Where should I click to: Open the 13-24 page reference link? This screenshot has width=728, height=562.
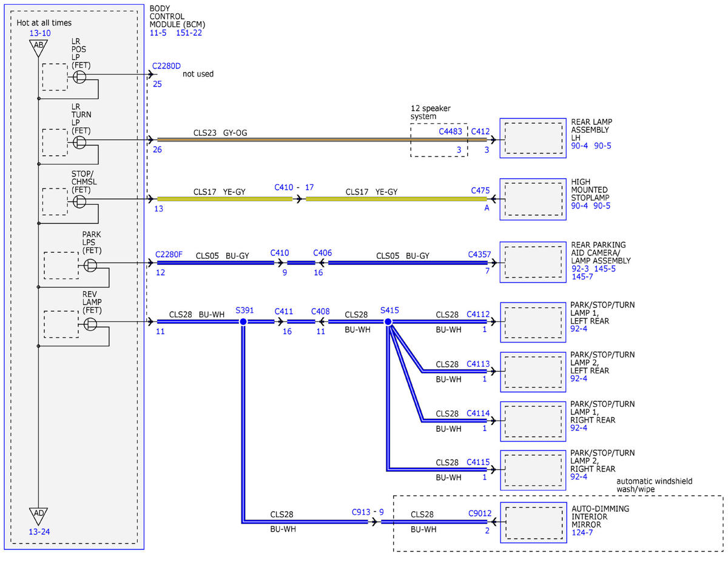38,532
